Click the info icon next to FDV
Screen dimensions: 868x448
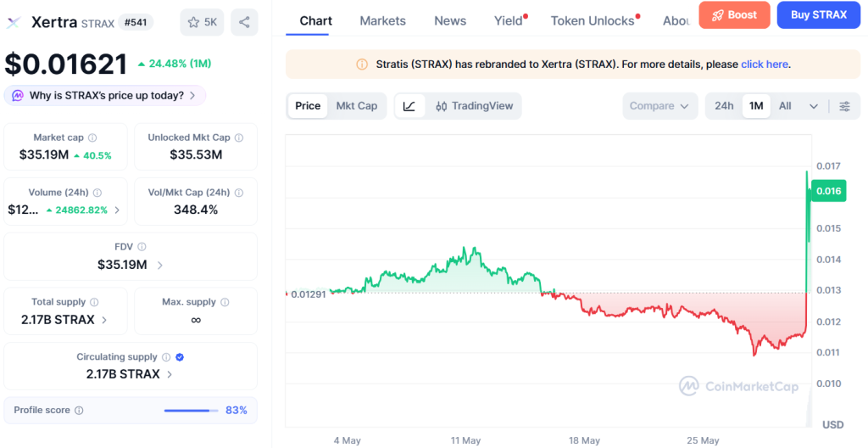(x=142, y=247)
